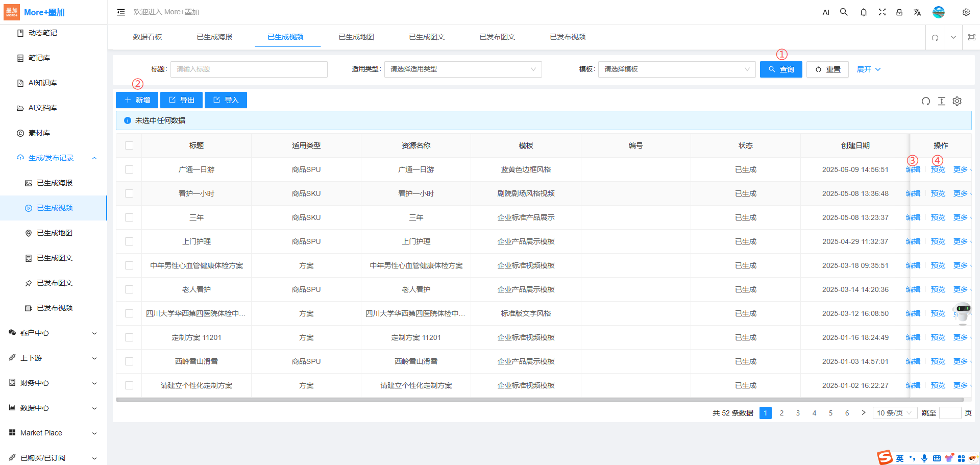Collapse the sidebar with menu fold icon
980x465 pixels.
click(121, 12)
